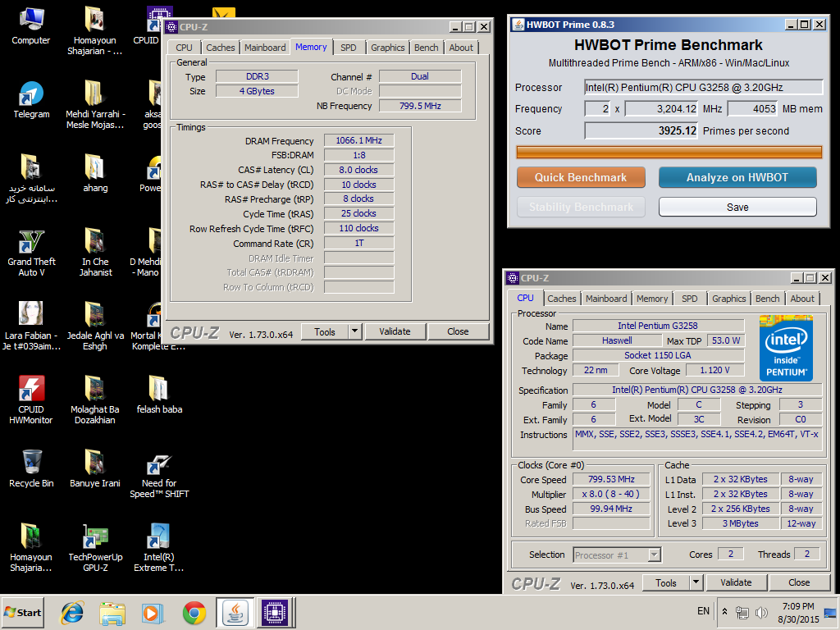
Task: Open Caches tab in lower CPU-Z window
Action: (561, 299)
